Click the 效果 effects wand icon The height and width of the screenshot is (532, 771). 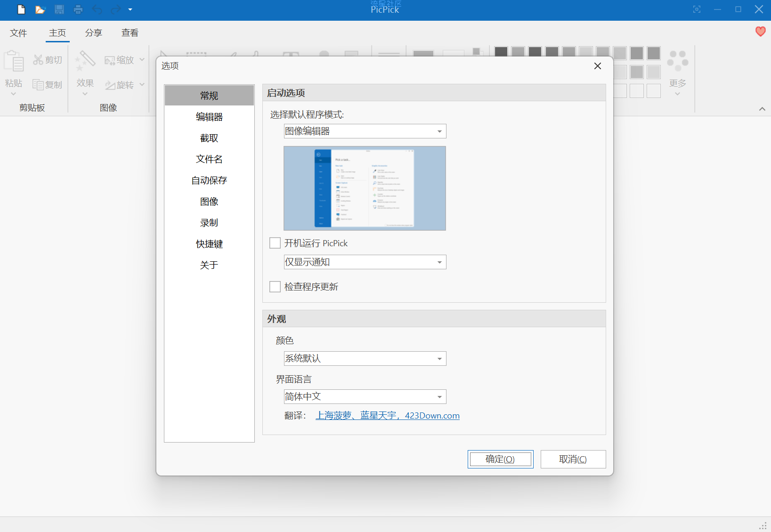pos(85,61)
